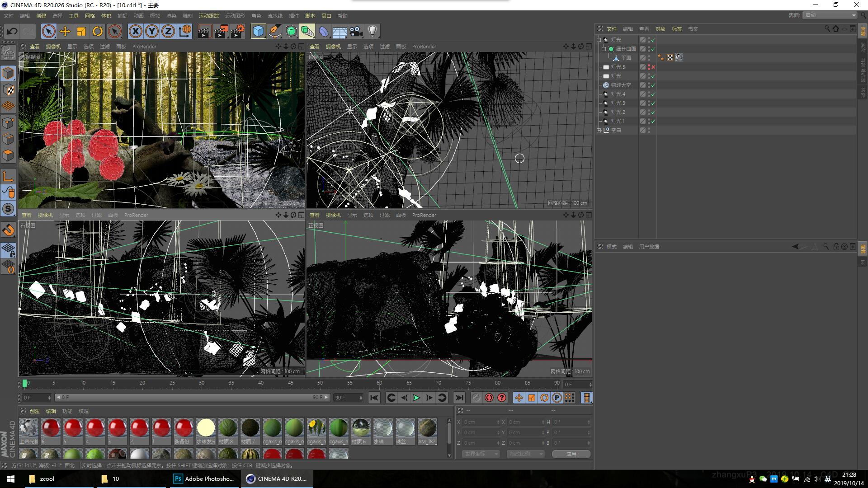
Task: Click the Camera object icon
Action: coord(356,31)
